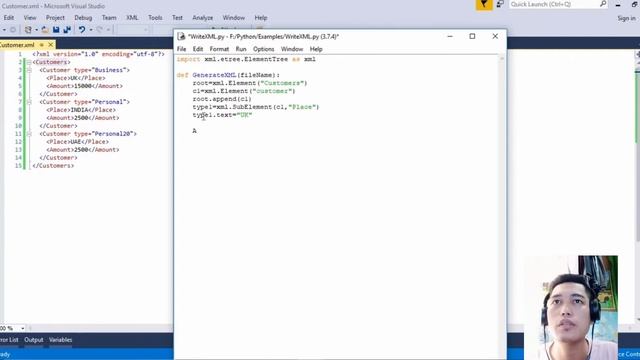Image resolution: width=640 pixels, height=360 pixels.
Task: Click Save icon in Visual Studio toolbar
Action: click(56, 30)
